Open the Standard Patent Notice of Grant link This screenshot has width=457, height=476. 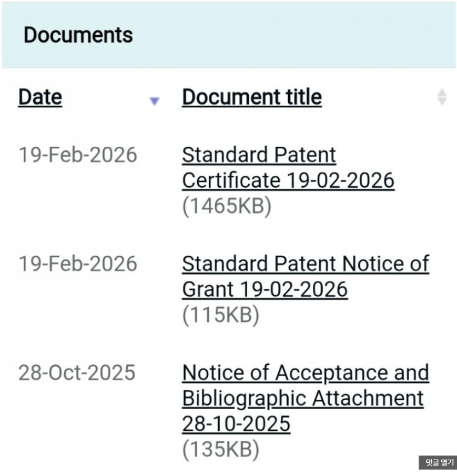(305, 264)
